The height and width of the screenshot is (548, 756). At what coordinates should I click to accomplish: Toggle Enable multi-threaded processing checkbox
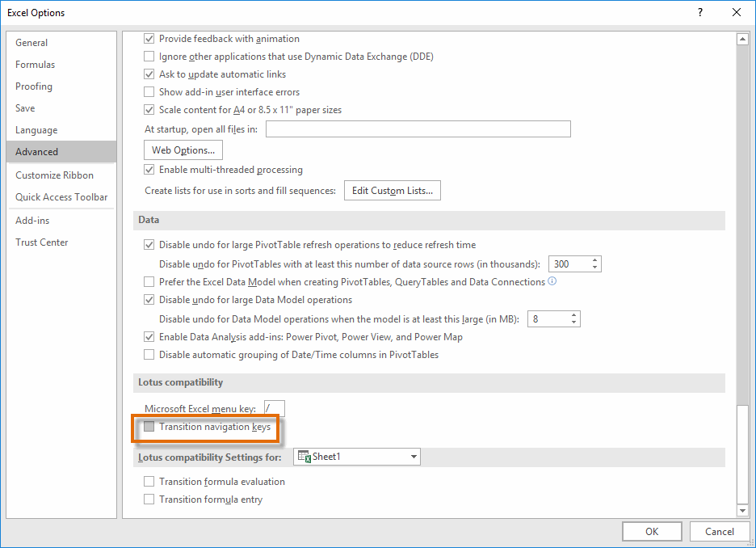149,169
